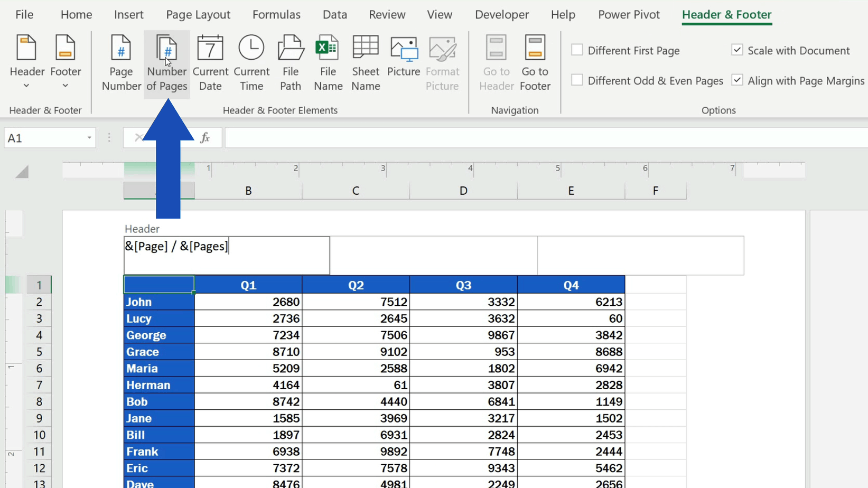Insert Page Number element
This screenshot has height=488, width=868.
[121, 63]
